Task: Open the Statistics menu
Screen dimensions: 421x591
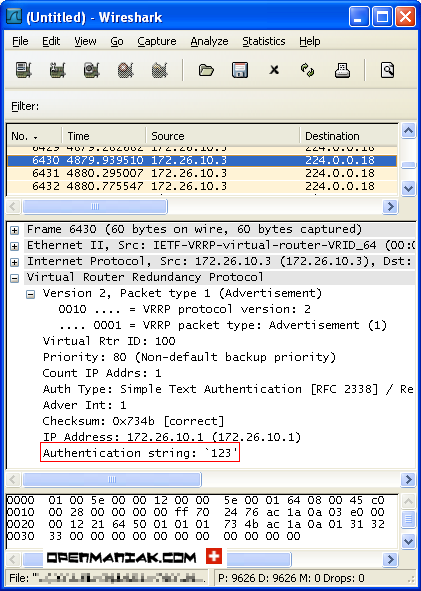Action: click(264, 41)
